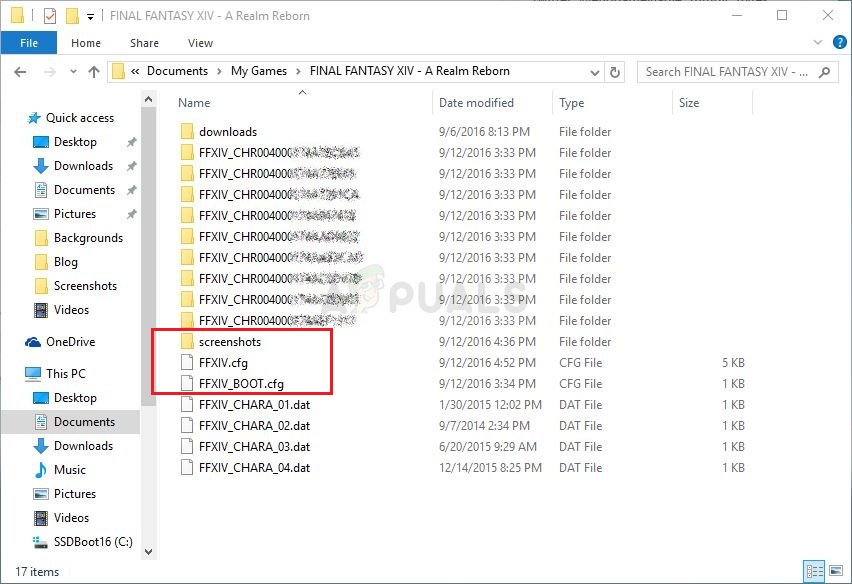852x584 pixels.
Task: Expand the ribbon with the chevron
Action: (x=817, y=42)
